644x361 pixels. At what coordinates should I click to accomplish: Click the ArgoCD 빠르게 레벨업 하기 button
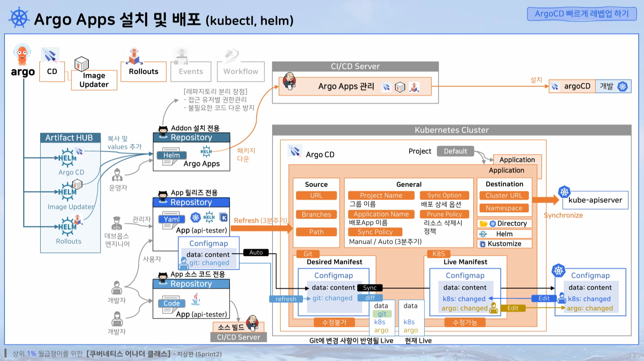click(582, 14)
